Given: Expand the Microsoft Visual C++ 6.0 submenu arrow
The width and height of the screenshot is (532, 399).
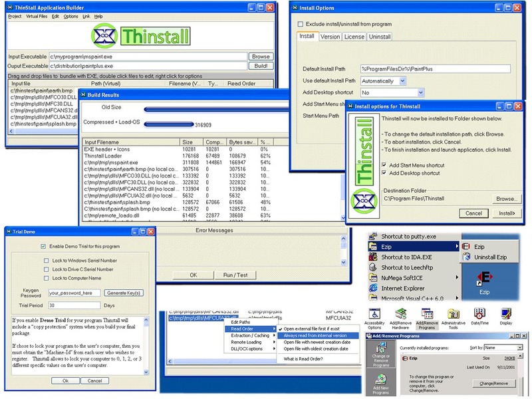Looking at the screenshot, I should click(457, 298).
